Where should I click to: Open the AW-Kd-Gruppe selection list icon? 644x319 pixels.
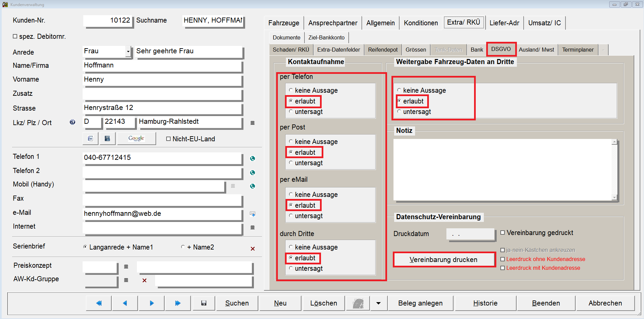click(126, 280)
